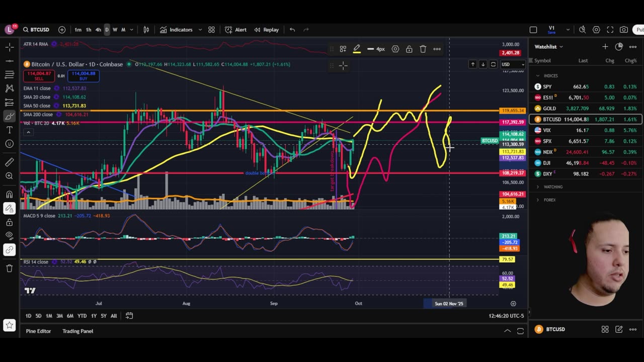The width and height of the screenshot is (644, 362).
Task: Toggle hide all drawings eye icon
Action: pos(10,235)
